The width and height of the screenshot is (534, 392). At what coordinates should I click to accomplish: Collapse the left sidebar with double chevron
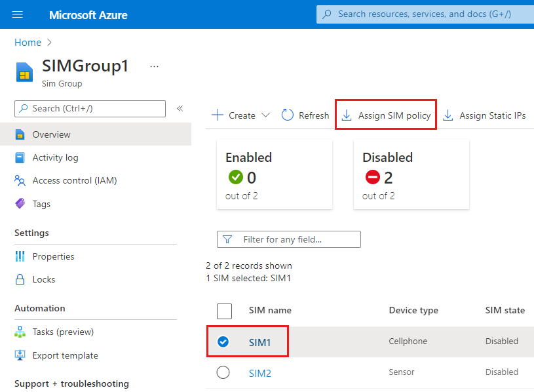click(x=180, y=109)
